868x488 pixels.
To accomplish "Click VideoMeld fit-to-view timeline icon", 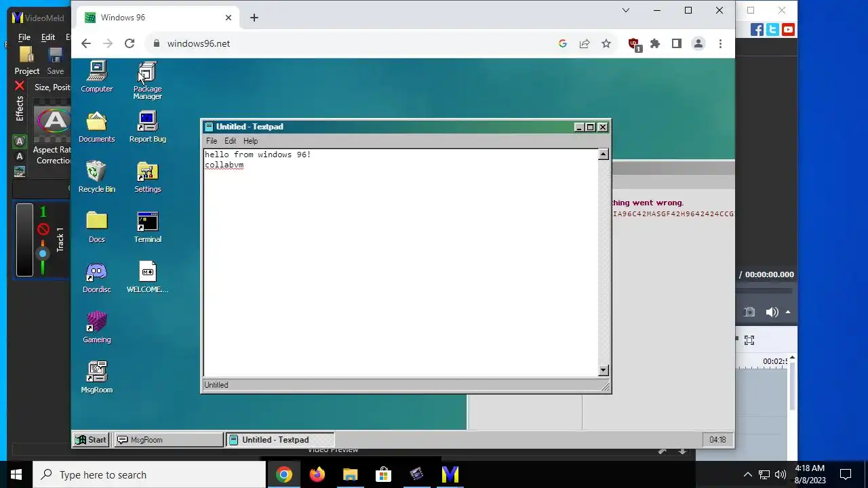I will [749, 340].
